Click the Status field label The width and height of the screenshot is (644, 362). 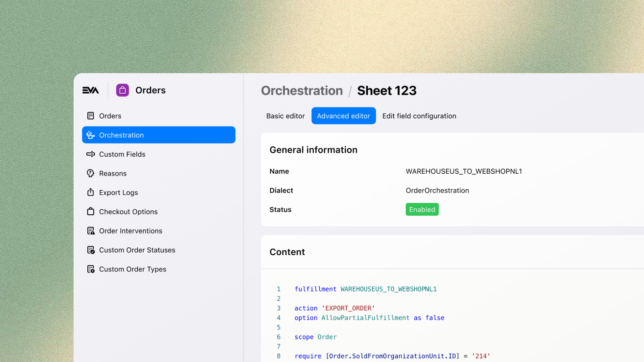280,210
